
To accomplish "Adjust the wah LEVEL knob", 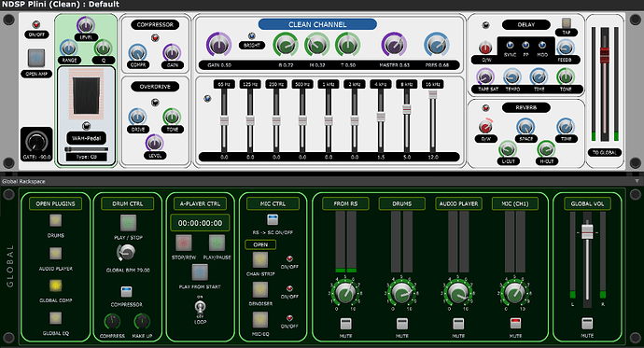I will click(x=86, y=25).
